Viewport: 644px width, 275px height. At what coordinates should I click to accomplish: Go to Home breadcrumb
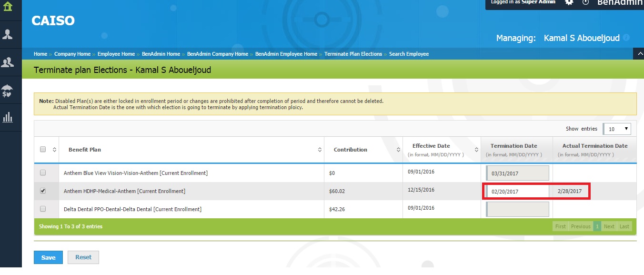[x=40, y=54]
